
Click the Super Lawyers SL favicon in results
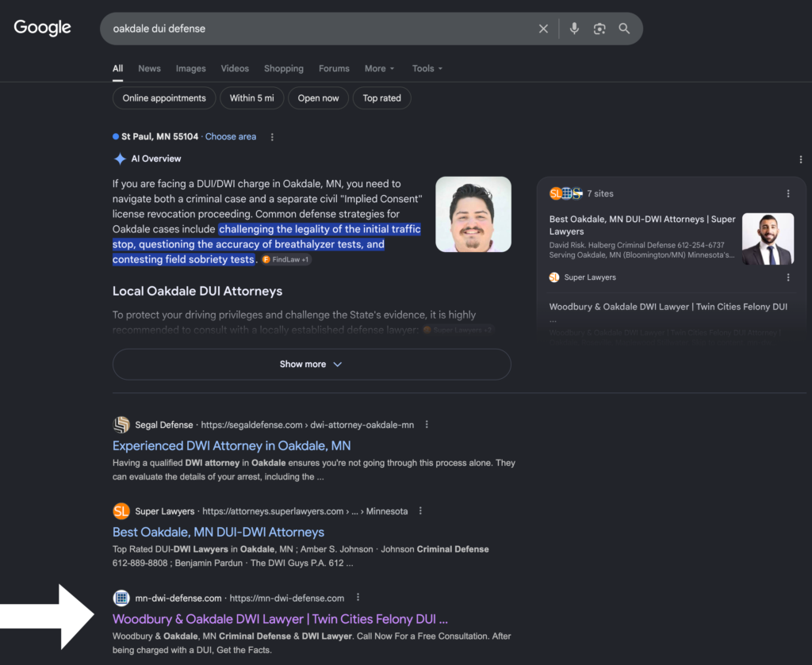click(x=121, y=511)
